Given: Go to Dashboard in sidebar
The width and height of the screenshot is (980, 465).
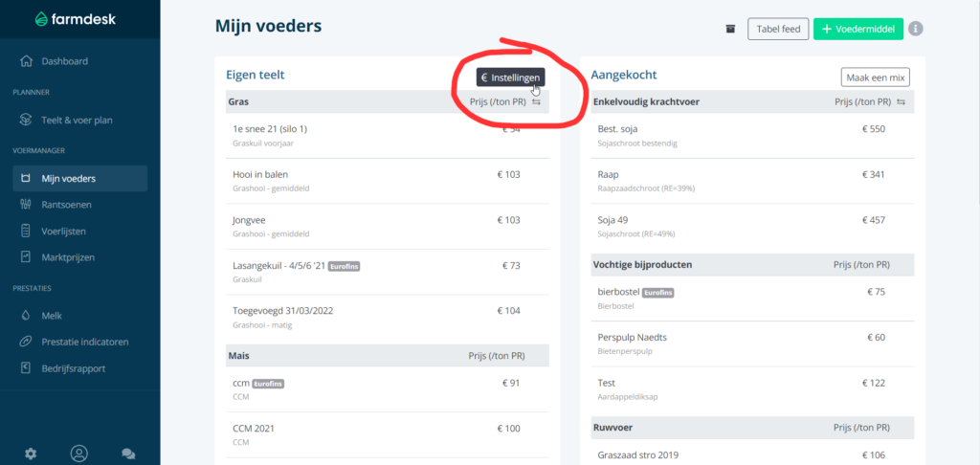Looking at the screenshot, I should click(64, 61).
